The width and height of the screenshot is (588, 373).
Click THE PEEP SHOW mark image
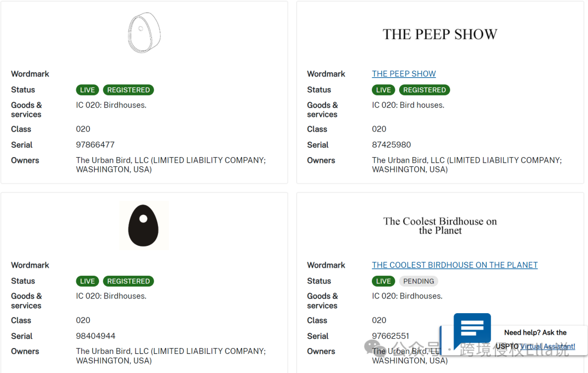click(440, 35)
